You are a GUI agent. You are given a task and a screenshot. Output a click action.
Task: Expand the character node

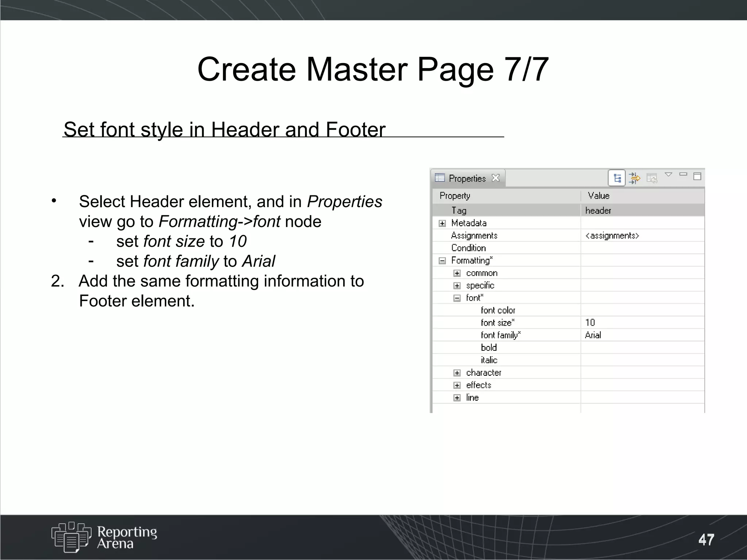coord(457,373)
